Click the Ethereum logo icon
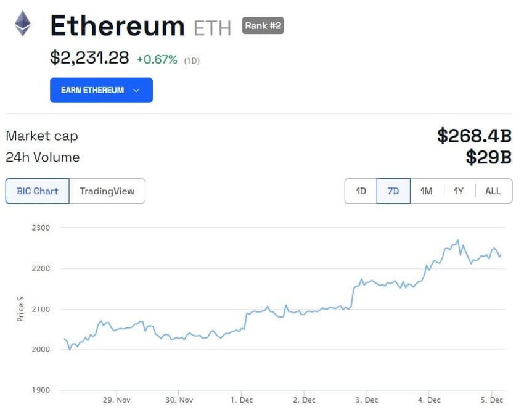 tap(22, 25)
